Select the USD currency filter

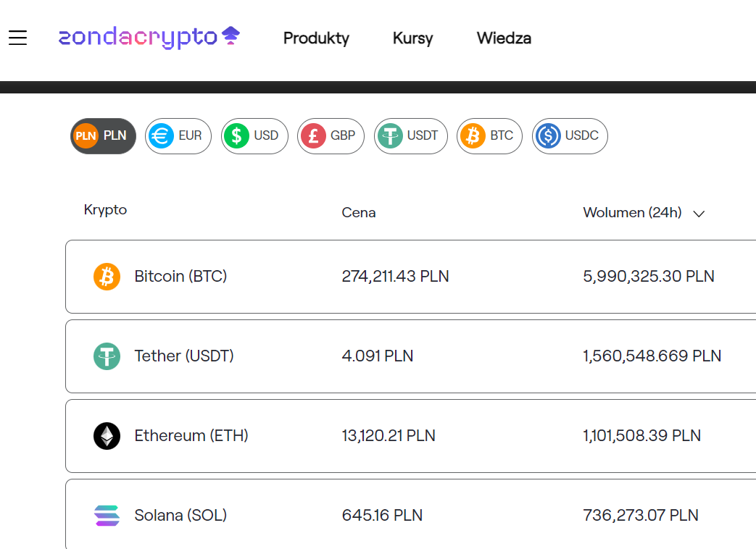254,136
